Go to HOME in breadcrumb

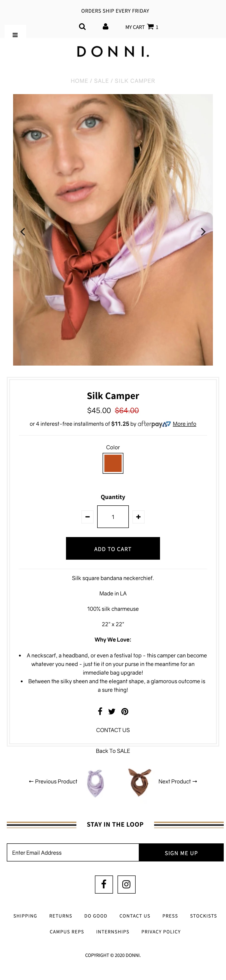(x=79, y=81)
